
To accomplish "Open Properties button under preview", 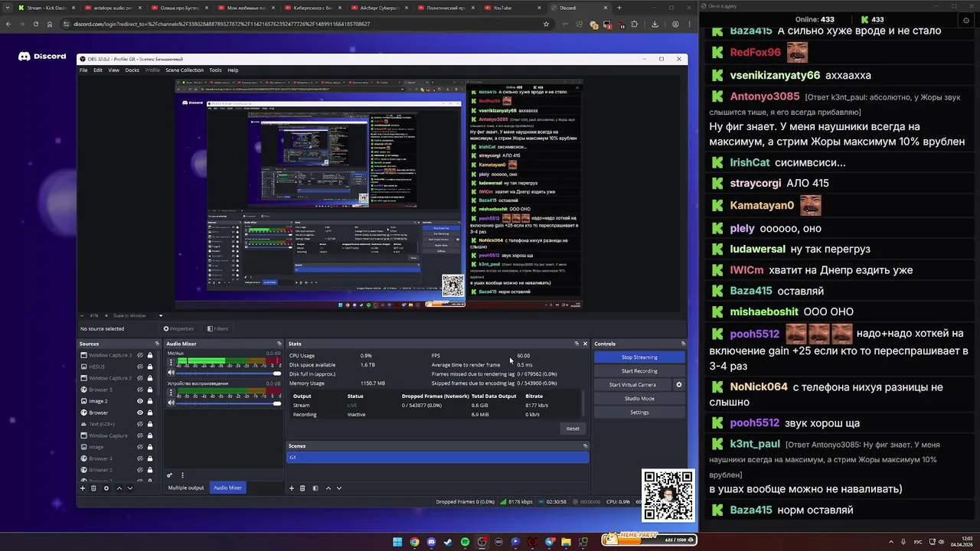I will [178, 329].
